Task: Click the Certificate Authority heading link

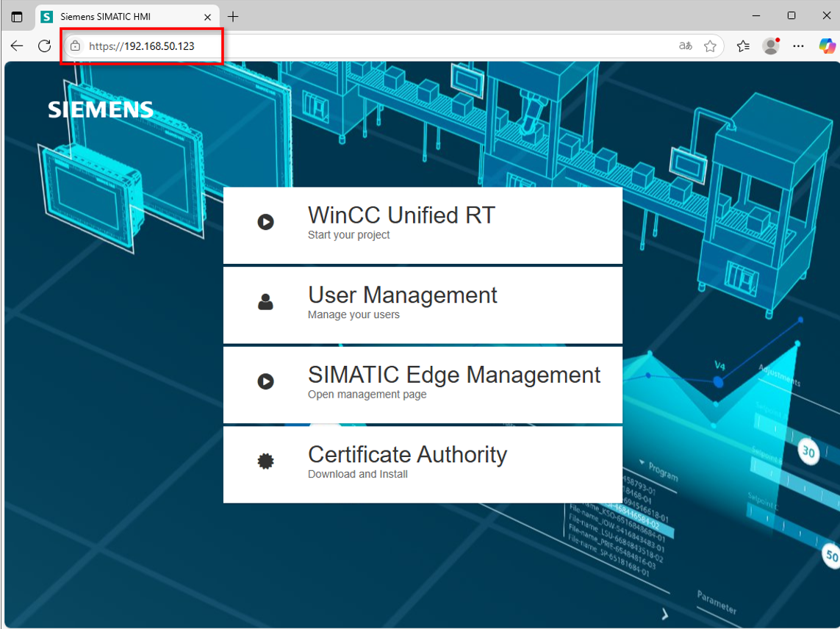Action: (407, 455)
